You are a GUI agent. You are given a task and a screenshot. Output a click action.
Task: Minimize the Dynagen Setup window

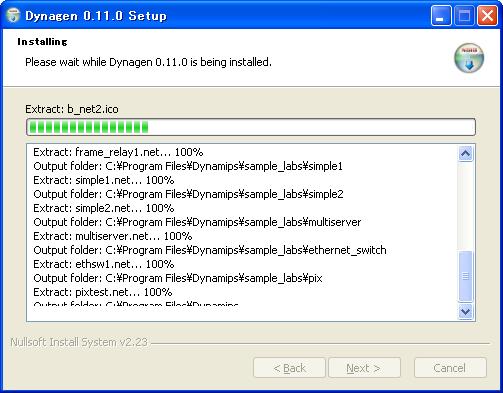coord(441,16)
